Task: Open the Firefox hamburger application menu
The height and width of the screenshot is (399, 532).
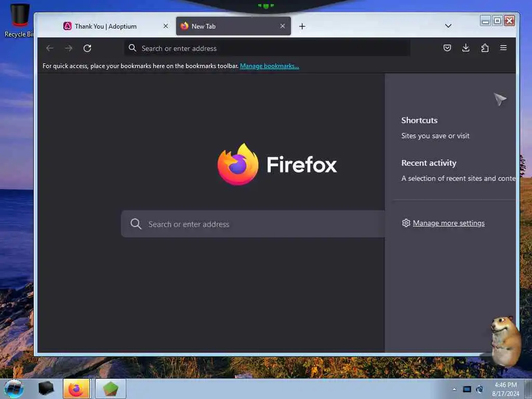Action: pos(503,48)
